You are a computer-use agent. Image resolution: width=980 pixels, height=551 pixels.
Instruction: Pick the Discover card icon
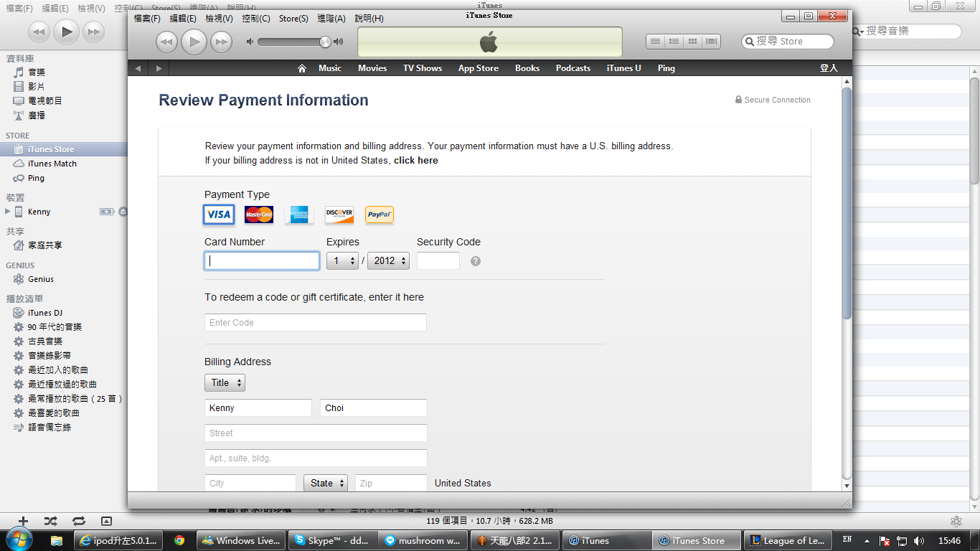339,215
